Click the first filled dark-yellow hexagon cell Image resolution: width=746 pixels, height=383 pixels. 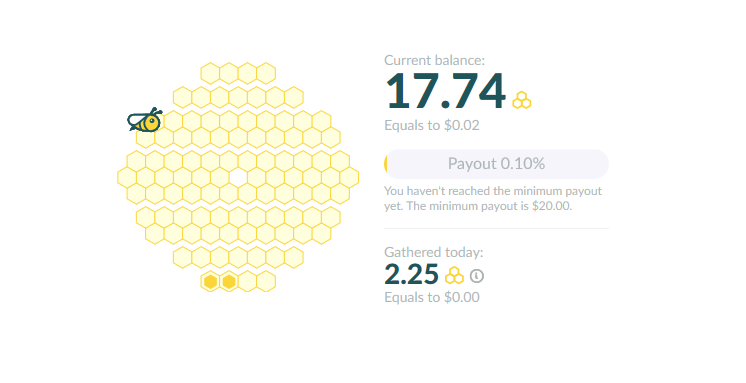(210, 281)
